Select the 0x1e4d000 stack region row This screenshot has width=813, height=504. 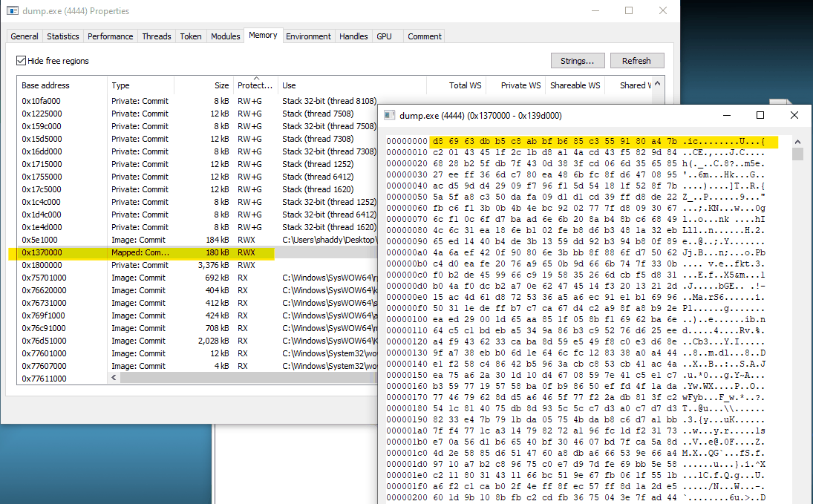tap(197, 227)
